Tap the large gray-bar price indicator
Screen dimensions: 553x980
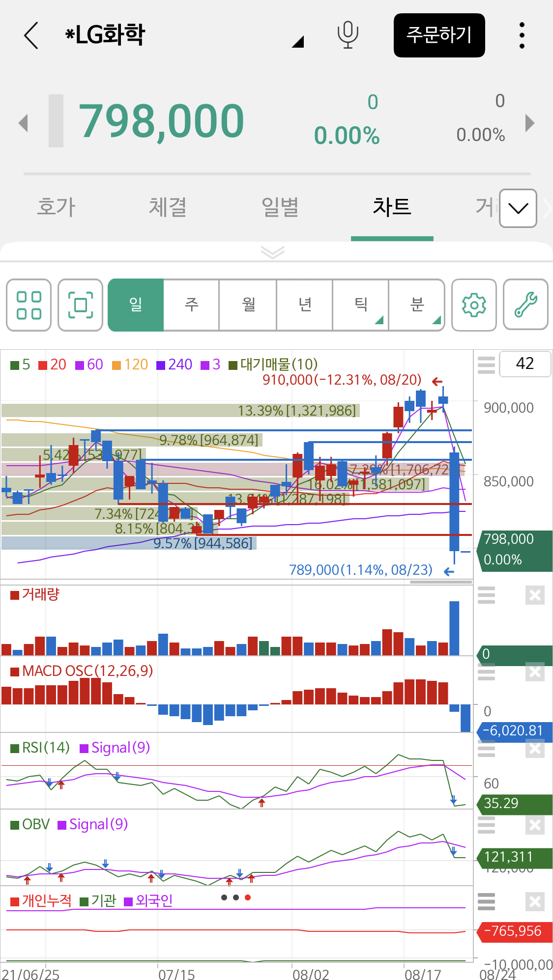coord(56,121)
